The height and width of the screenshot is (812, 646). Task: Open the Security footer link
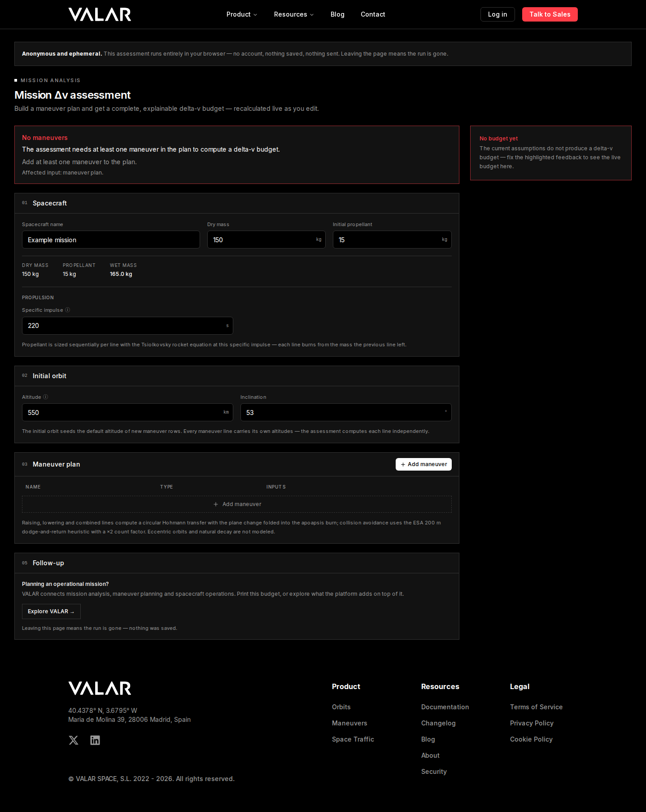click(x=434, y=772)
